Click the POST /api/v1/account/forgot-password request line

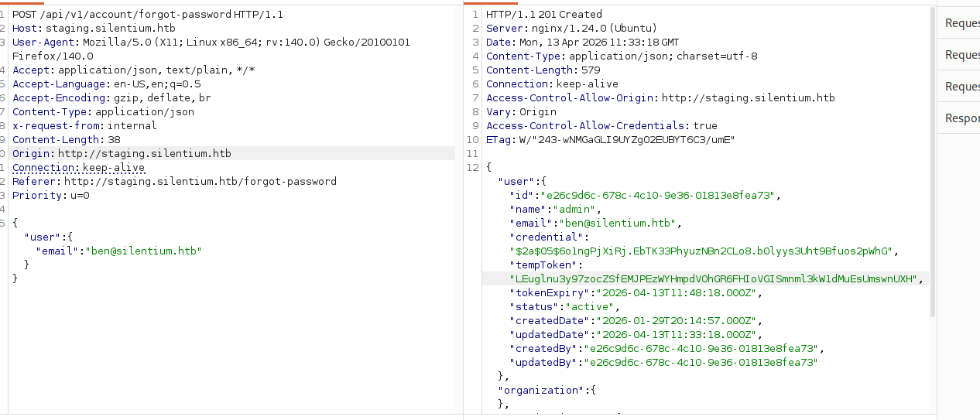(147, 15)
